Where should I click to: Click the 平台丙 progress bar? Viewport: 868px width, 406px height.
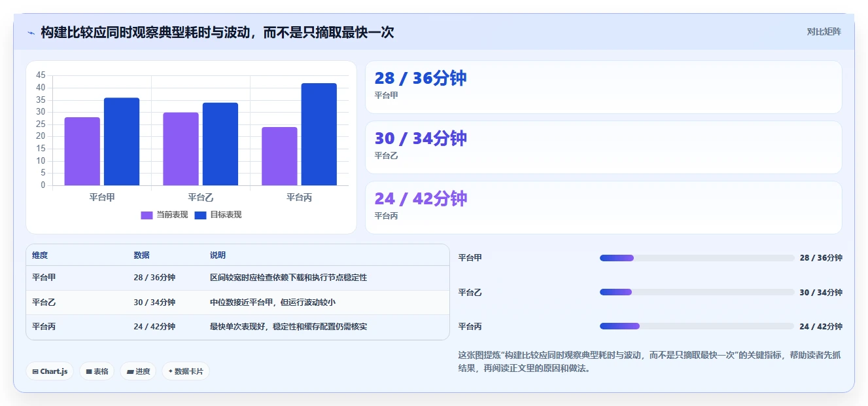[697, 326]
